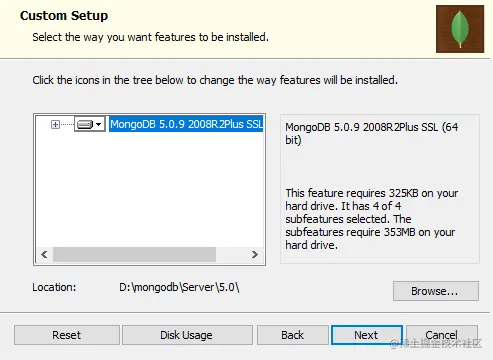The width and height of the screenshot is (493, 360).
Task: Click the left arrow of the tree scrollbar
Action: coord(44,254)
